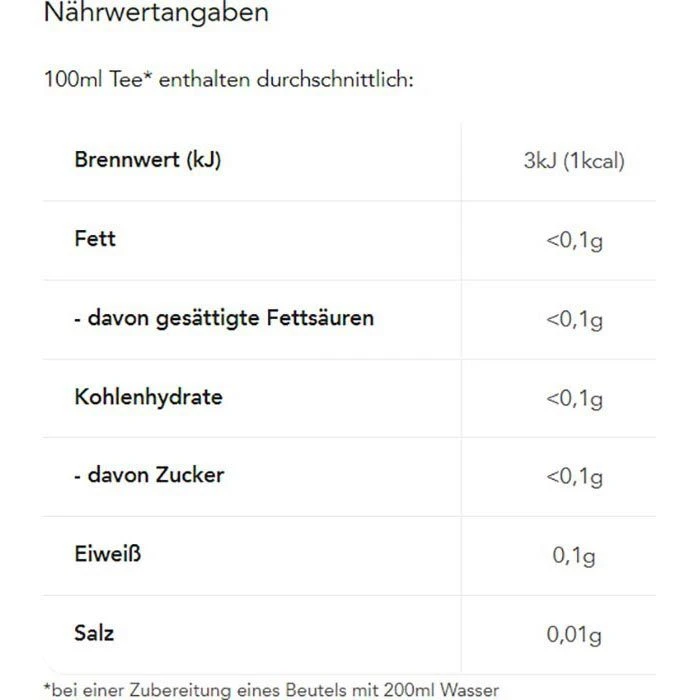Viewport: 700px width, 700px height.
Task: Select the Eiweiß row label
Action: pyautogui.click(x=107, y=553)
